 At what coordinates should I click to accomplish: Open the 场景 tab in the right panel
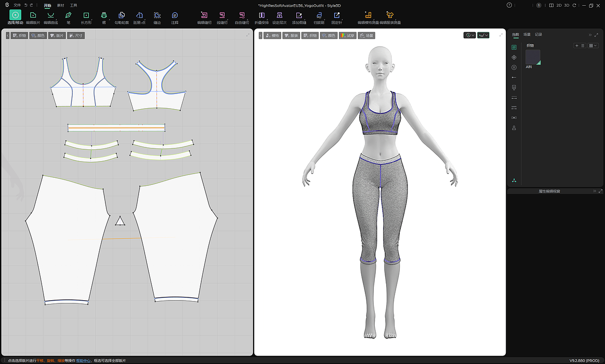point(527,35)
